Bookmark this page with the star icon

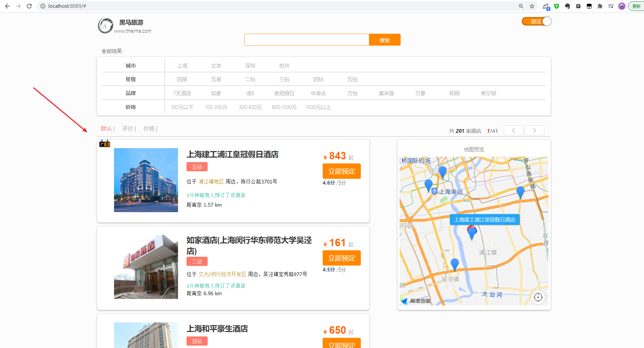pos(532,6)
